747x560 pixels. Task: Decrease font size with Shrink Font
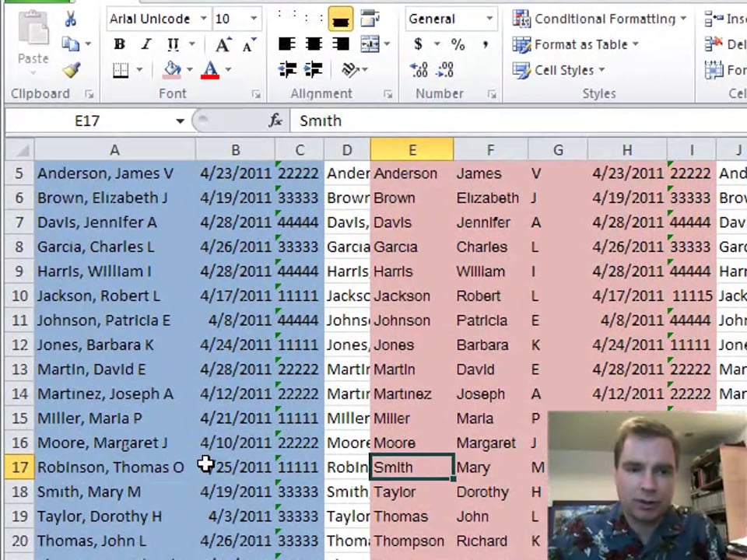click(x=250, y=45)
